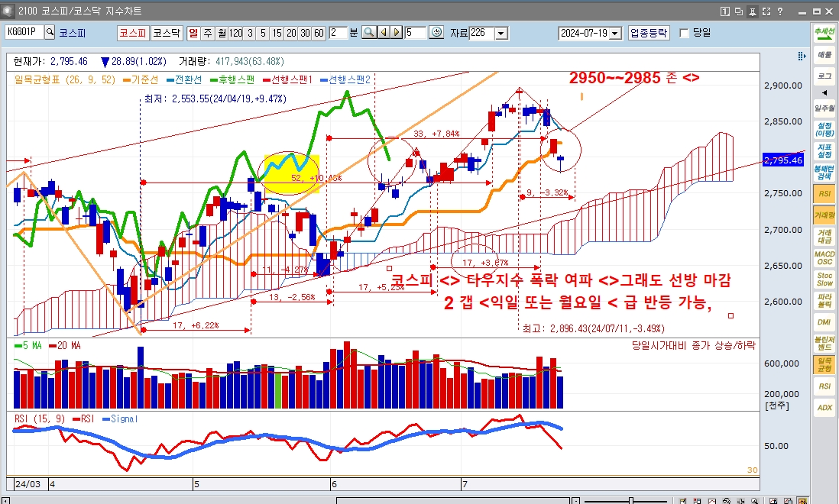Click the clock icon in toolbar
839x504 pixels.
(436, 33)
